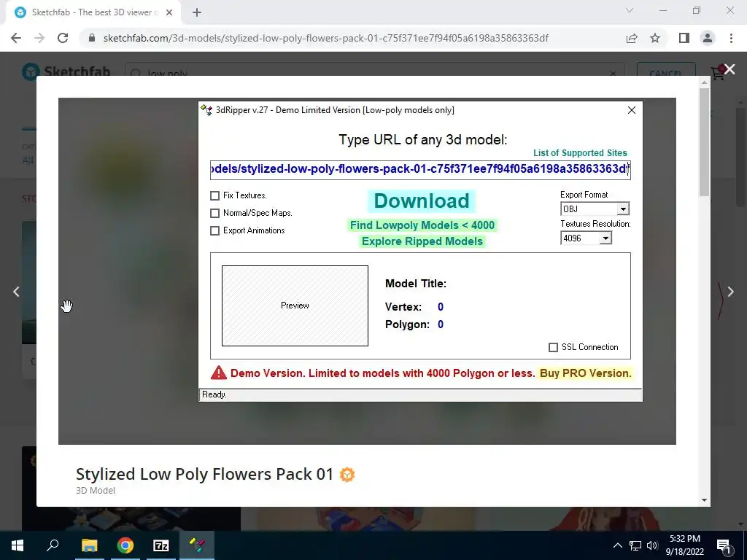Image resolution: width=747 pixels, height=560 pixels.
Task: Open the volume tray icon
Action: 652,545
